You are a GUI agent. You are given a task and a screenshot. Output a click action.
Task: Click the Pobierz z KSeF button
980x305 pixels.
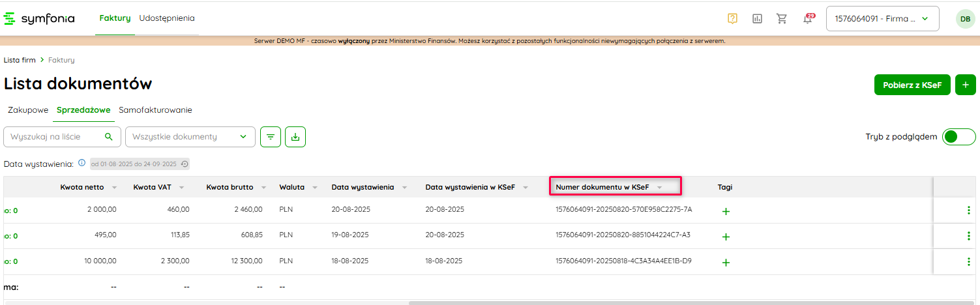[912, 85]
